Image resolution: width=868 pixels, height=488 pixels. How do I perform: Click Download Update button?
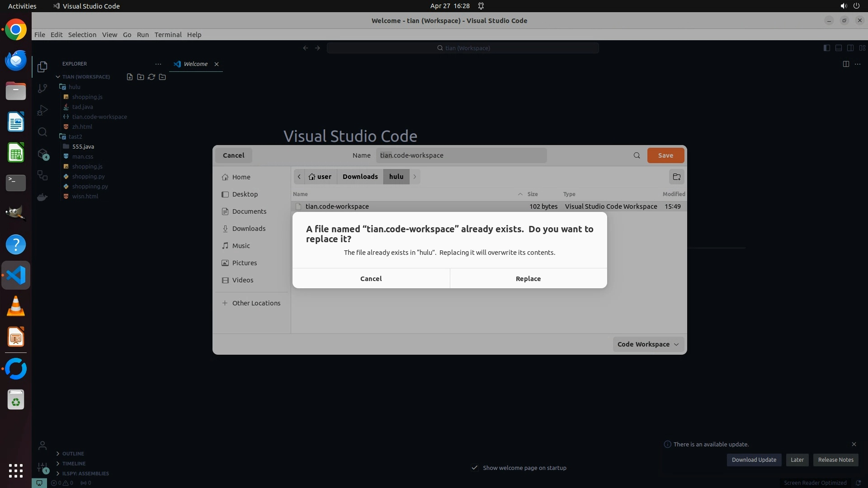[754, 460]
